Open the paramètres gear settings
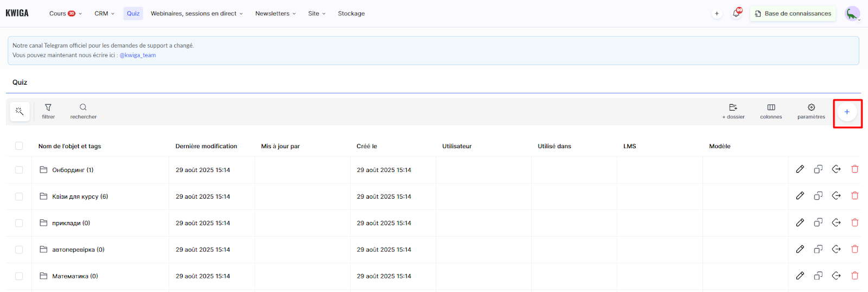This screenshot has height=292, width=868. click(811, 111)
